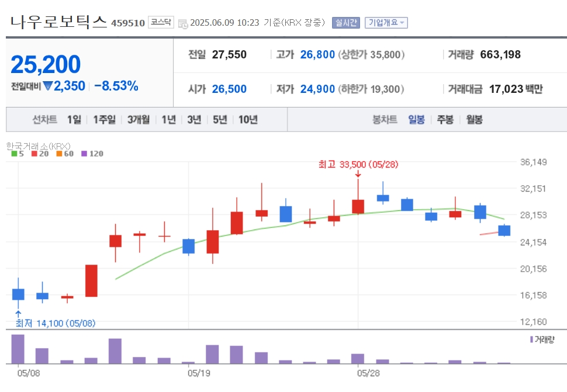Choose the 주봉 weekly candle chart
The height and width of the screenshot is (392, 567).
pyautogui.click(x=445, y=120)
